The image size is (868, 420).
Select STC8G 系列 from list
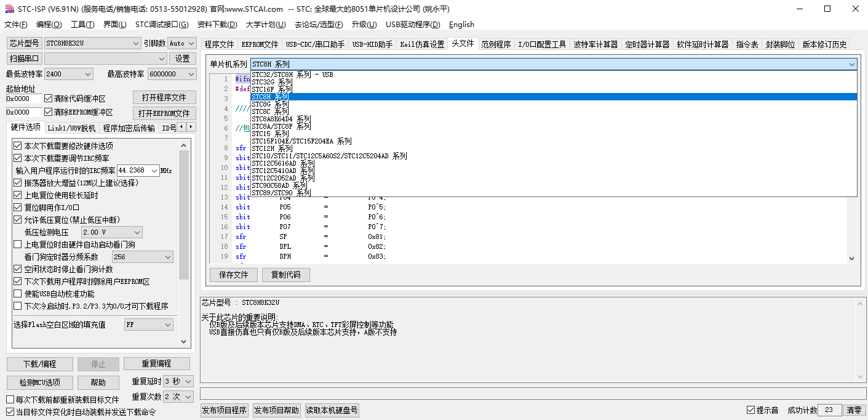(x=554, y=104)
